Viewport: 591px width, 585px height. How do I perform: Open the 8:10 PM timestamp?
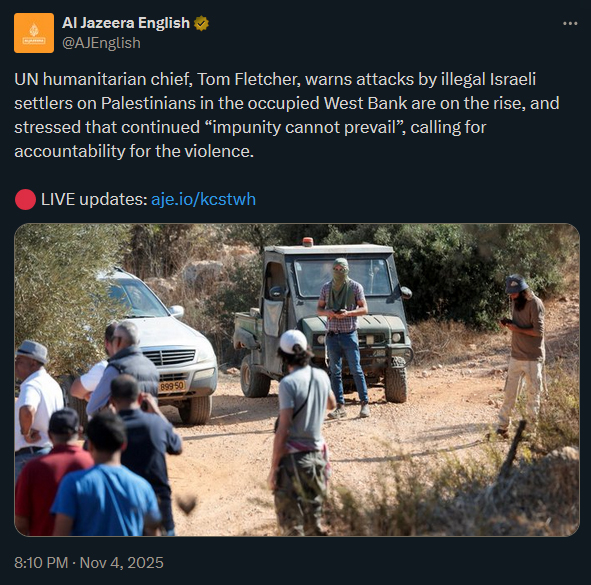click(41, 563)
